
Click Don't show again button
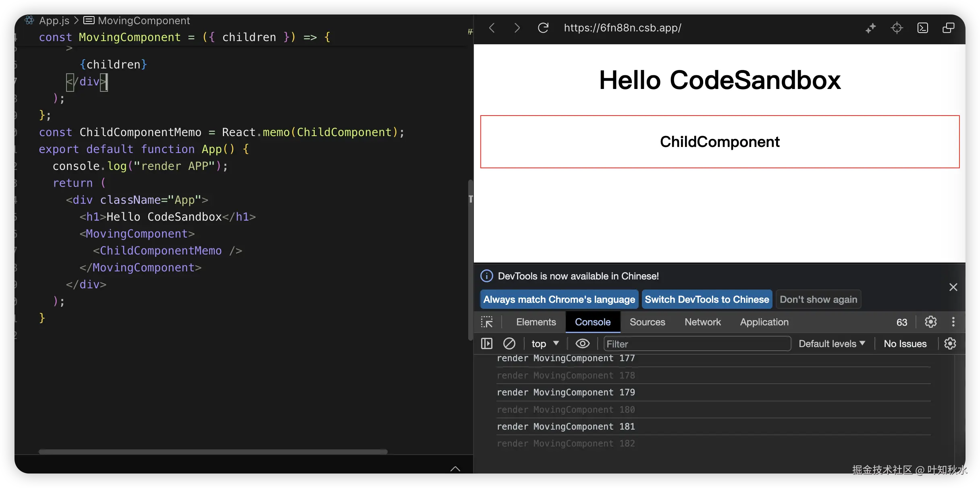click(x=818, y=299)
